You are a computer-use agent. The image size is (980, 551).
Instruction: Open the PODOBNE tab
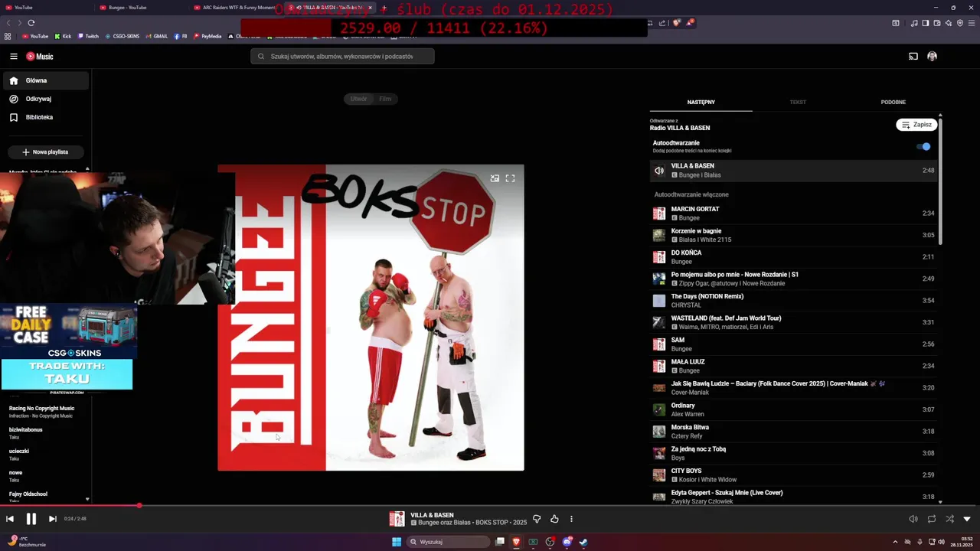[893, 102]
